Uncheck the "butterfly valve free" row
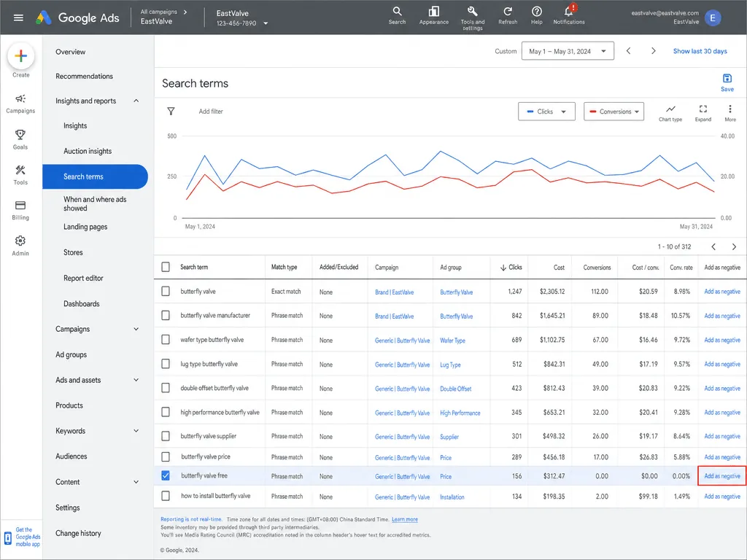Screen dimensions: 747x560 (166, 475)
